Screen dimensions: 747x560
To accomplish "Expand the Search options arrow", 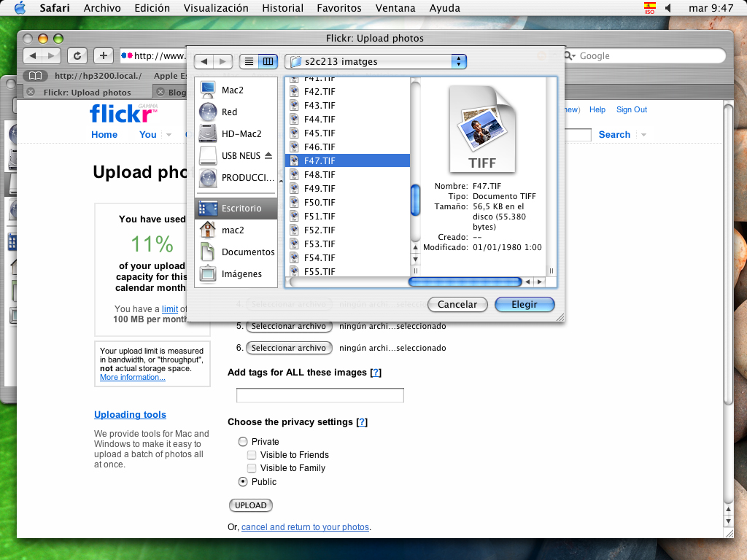I will tap(643, 135).
